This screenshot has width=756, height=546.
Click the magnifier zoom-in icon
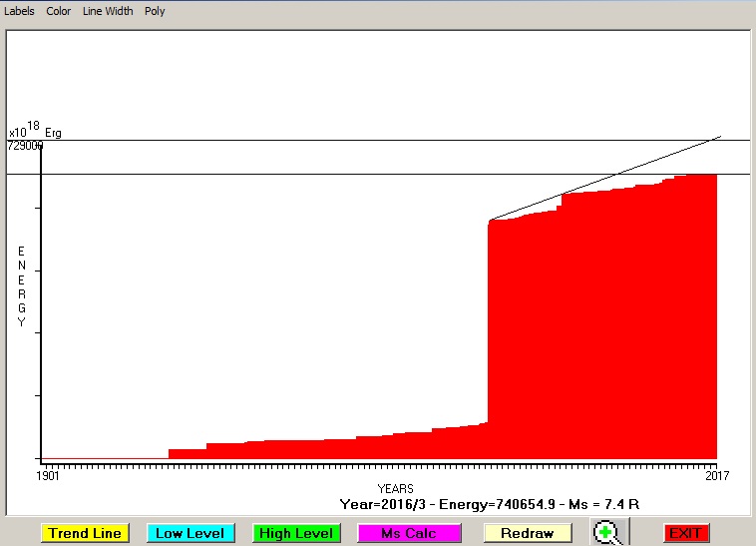(x=605, y=532)
